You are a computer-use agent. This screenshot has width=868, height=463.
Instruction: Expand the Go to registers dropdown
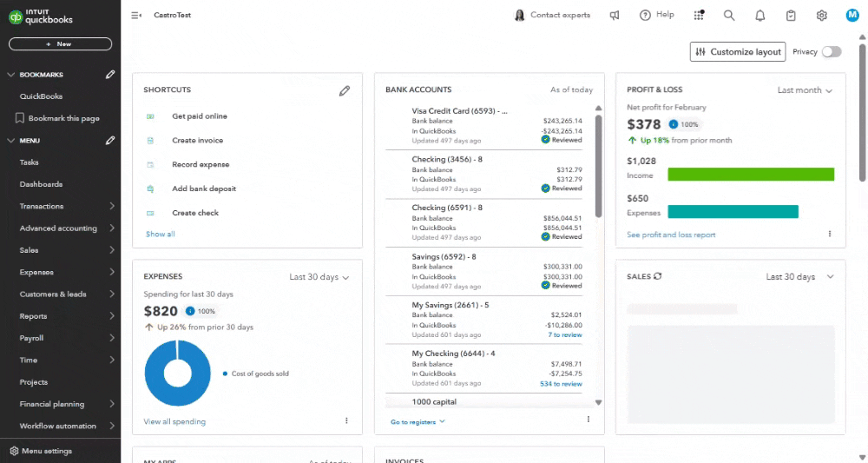click(418, 422)
